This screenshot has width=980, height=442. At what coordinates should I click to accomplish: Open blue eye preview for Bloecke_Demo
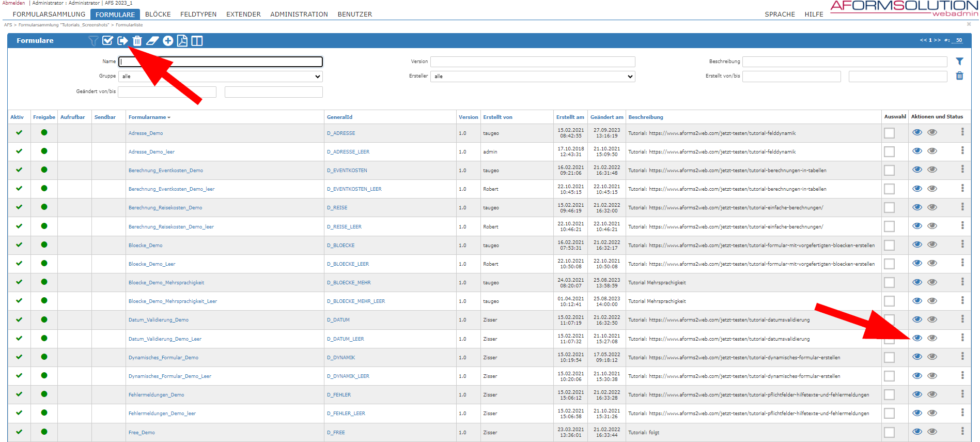pyautogui.click(x=917, y=245)
